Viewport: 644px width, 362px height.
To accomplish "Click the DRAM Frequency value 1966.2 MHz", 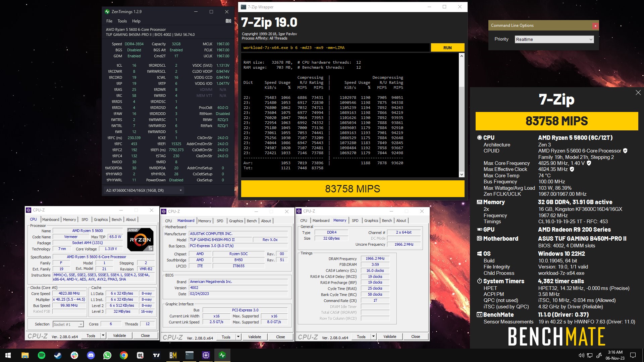I will (x=375, y=258).
